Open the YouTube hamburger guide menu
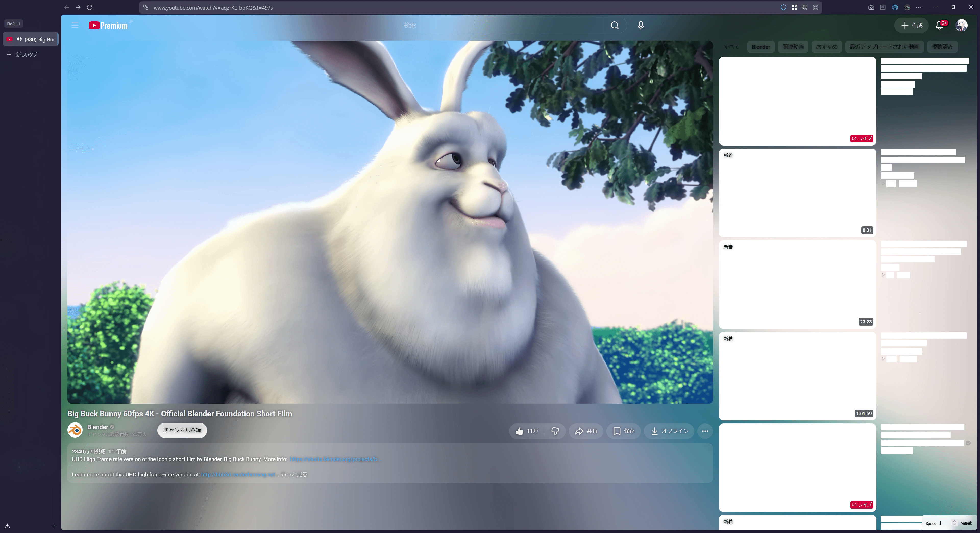980x533 pixels. (x=75, y=25)
